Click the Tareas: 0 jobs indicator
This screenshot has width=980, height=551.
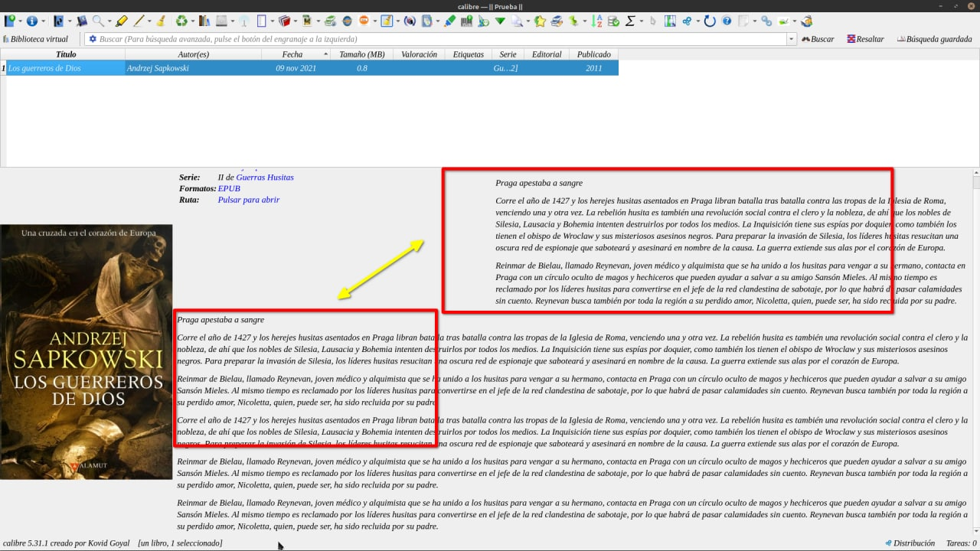(x=961, y=543)
